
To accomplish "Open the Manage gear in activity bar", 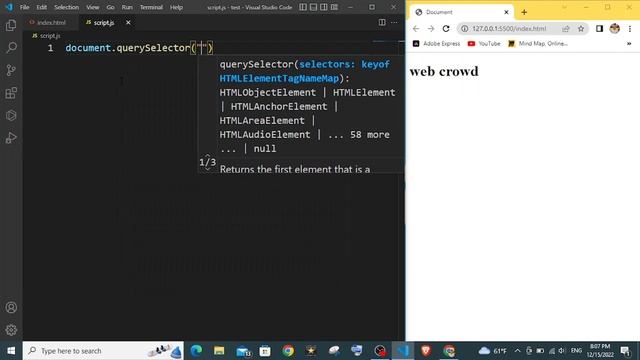I will click(11, 330).
